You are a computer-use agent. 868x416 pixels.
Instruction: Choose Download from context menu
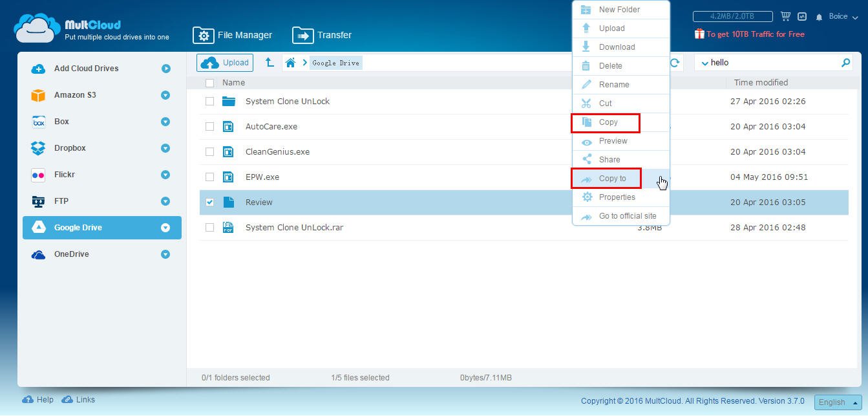pos(620,47)
